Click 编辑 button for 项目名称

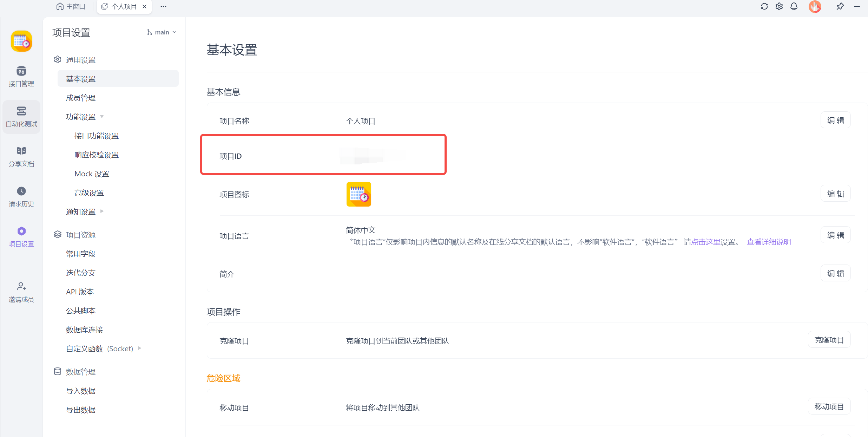[x=835, y=120]
